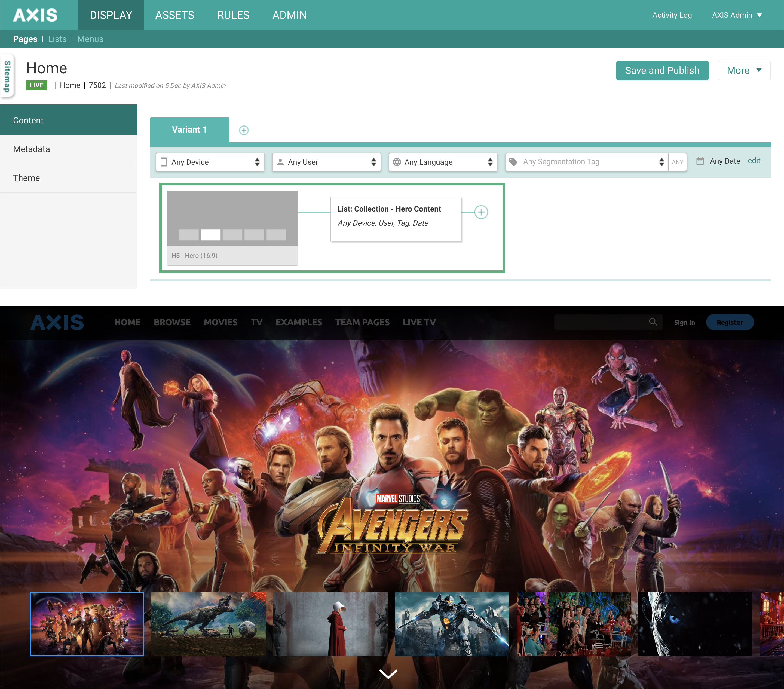Switch to the DISPLAY top menu
Screen dimensions: 784x689
tap(111, 15)
